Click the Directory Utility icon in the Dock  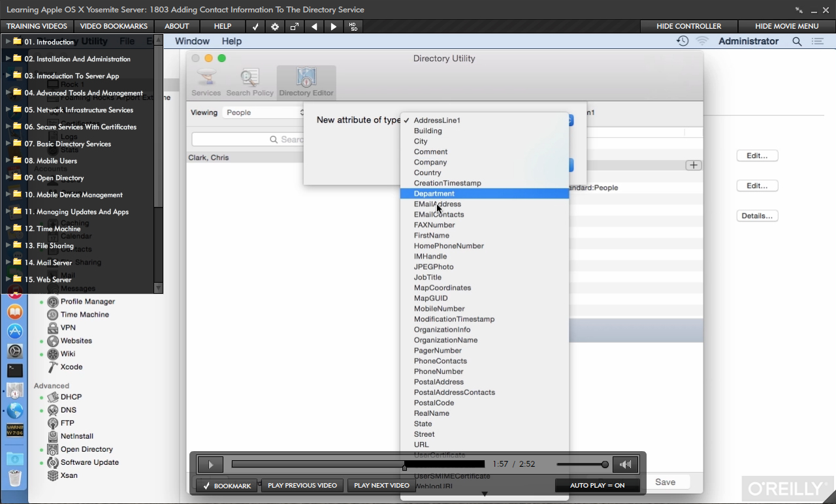[15, 390]
